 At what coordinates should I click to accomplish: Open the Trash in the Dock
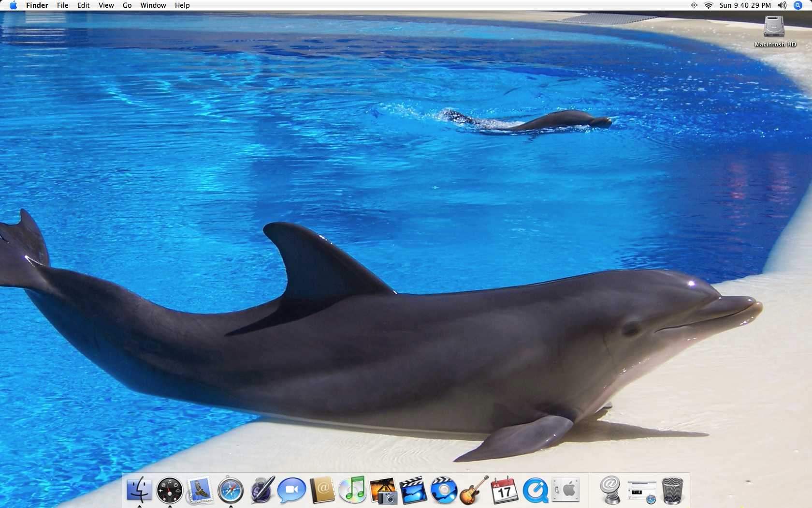click(x=672, y=490)
